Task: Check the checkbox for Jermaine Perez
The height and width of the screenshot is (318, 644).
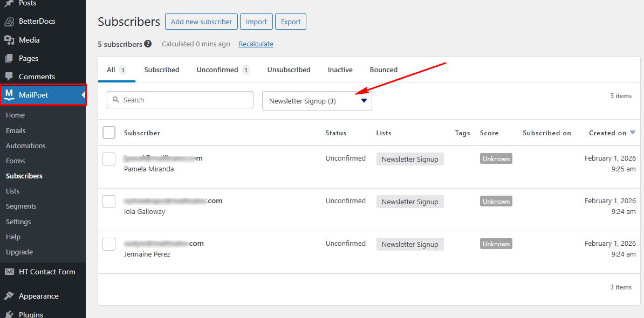Action: [x=108, y=244]
